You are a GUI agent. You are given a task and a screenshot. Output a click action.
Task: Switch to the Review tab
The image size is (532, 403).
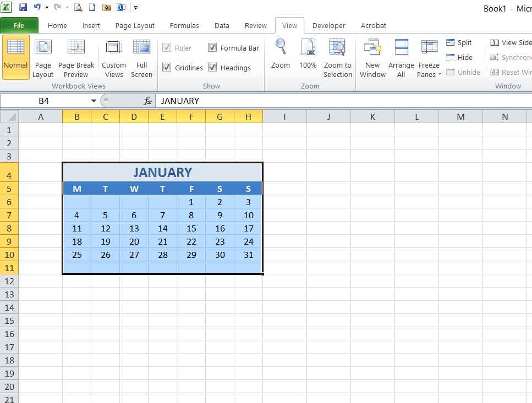tap(255, 25)
